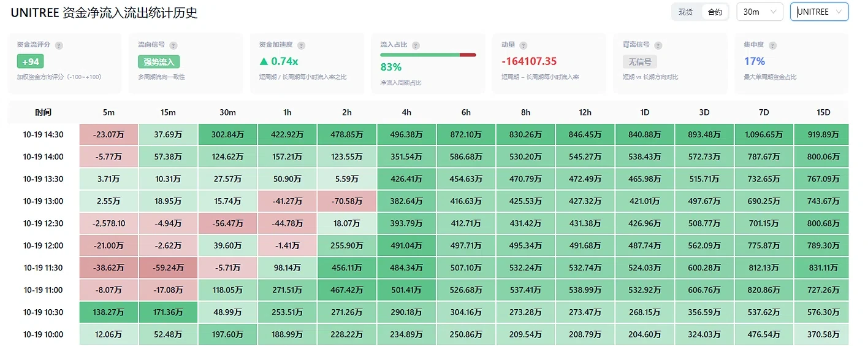
Task: Open help icon beside 流向信号
Action: tap(173, 45)
